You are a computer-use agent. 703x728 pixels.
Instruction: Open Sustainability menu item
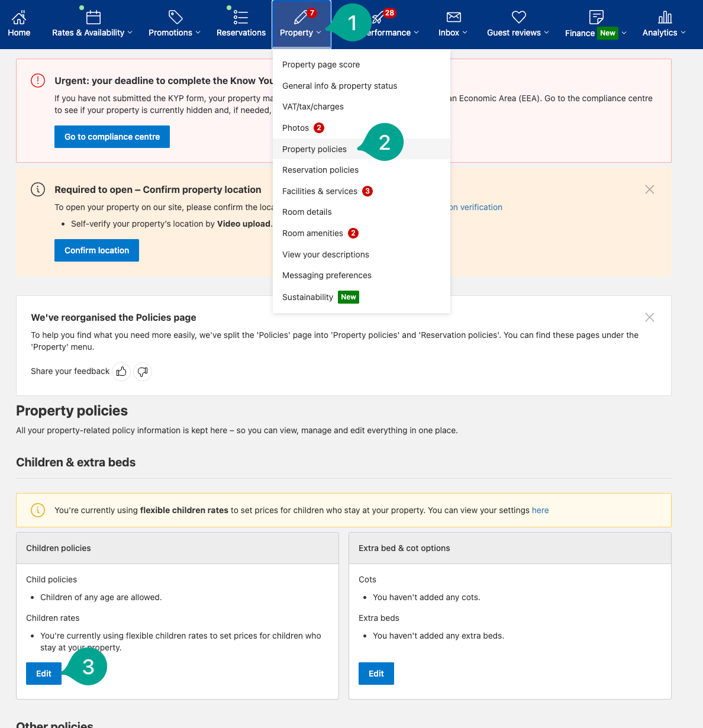click(x=362, y=297)
